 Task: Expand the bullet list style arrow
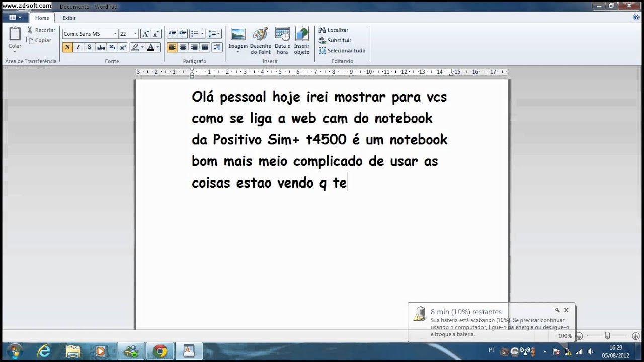202,34
